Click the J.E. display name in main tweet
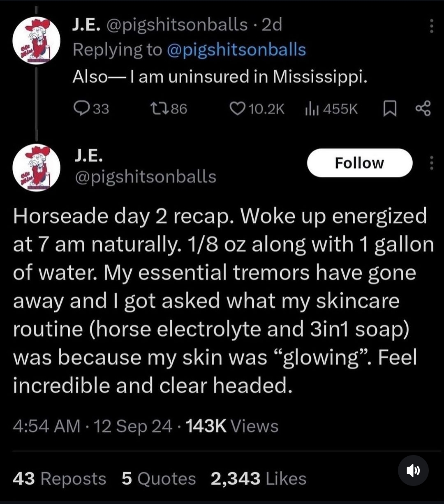This screenshot has width=444, height=504. point(88,156)
